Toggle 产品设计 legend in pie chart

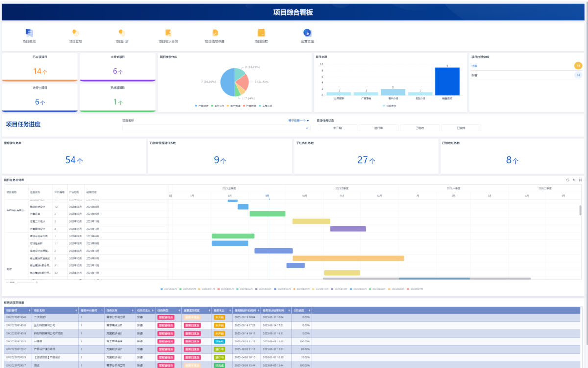tap(202, 105)
